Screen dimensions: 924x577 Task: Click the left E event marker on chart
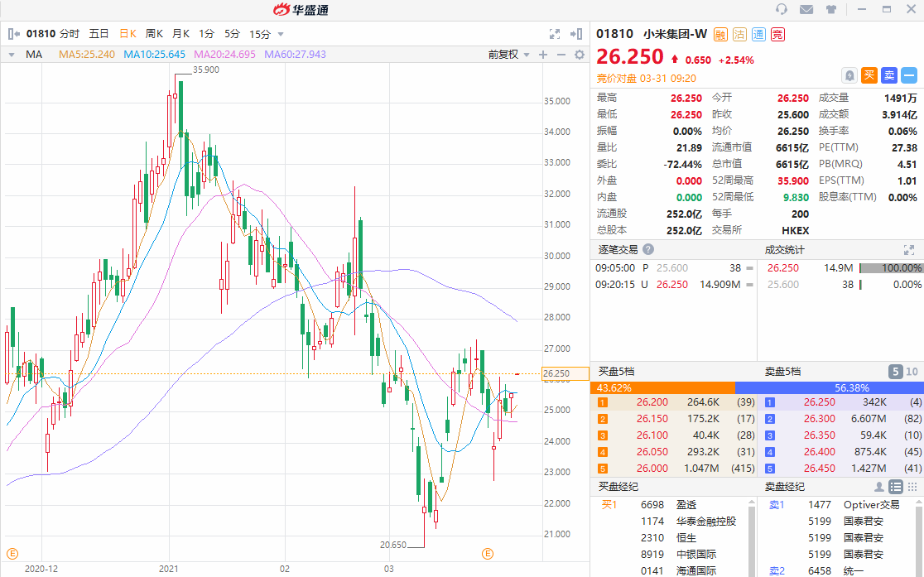click(12, 554)
